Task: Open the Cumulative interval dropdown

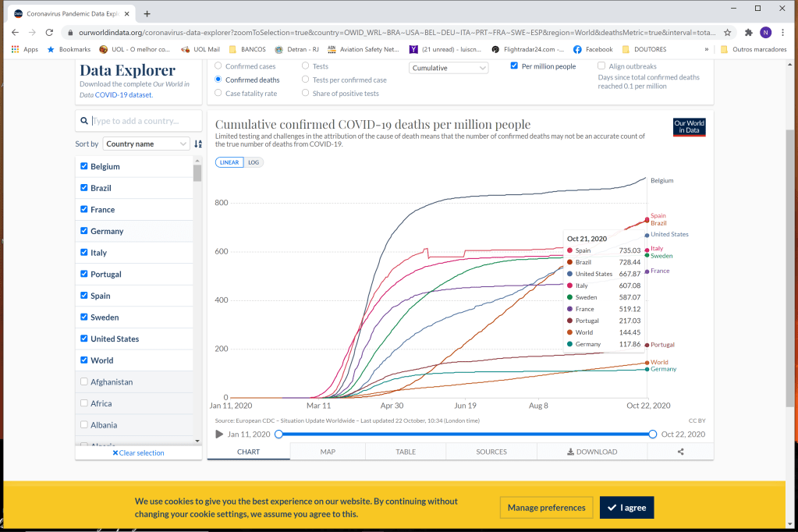Action: point(449,68)
